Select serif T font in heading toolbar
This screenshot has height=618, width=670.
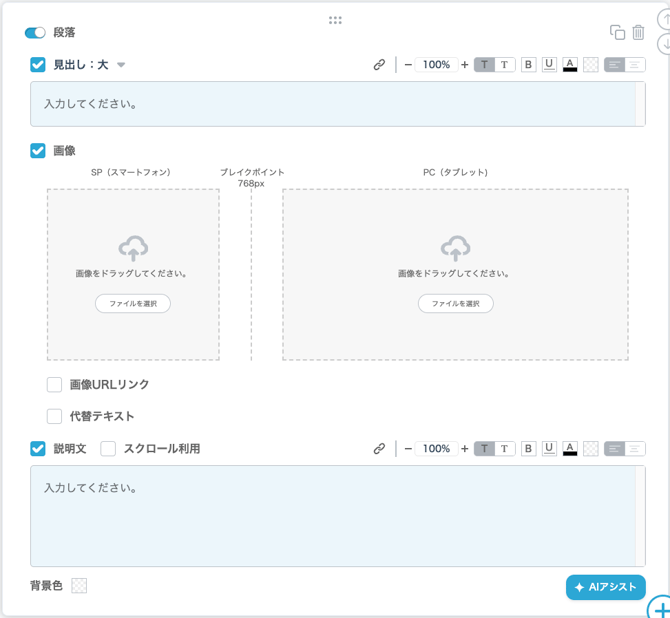(x=505, y=65)
